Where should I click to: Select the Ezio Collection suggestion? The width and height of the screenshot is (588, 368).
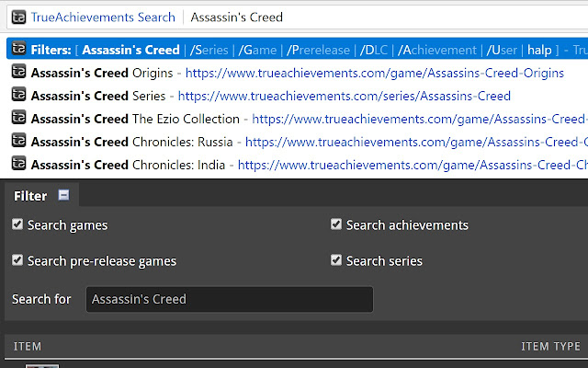297,119
